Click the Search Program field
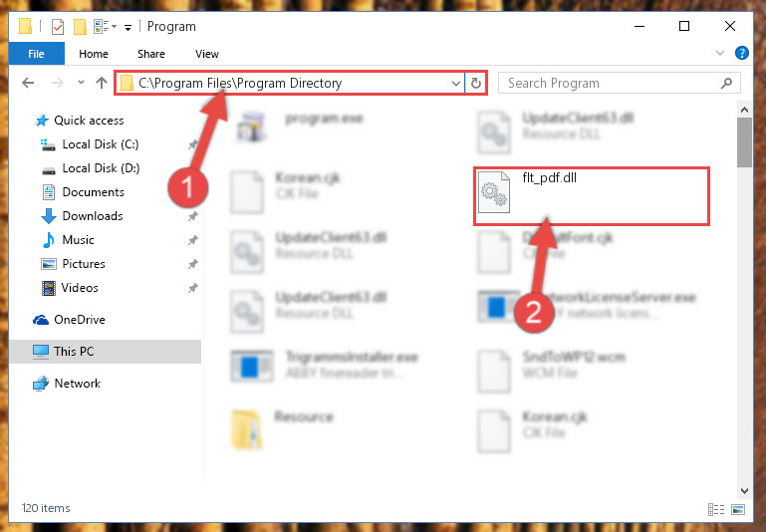This screenshot has height=532, width=766. click(611, 83)
